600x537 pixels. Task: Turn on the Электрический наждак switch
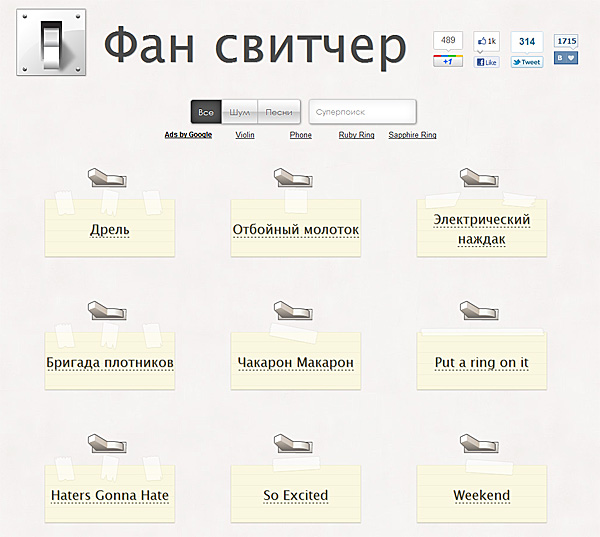click(x=476, y=178)
